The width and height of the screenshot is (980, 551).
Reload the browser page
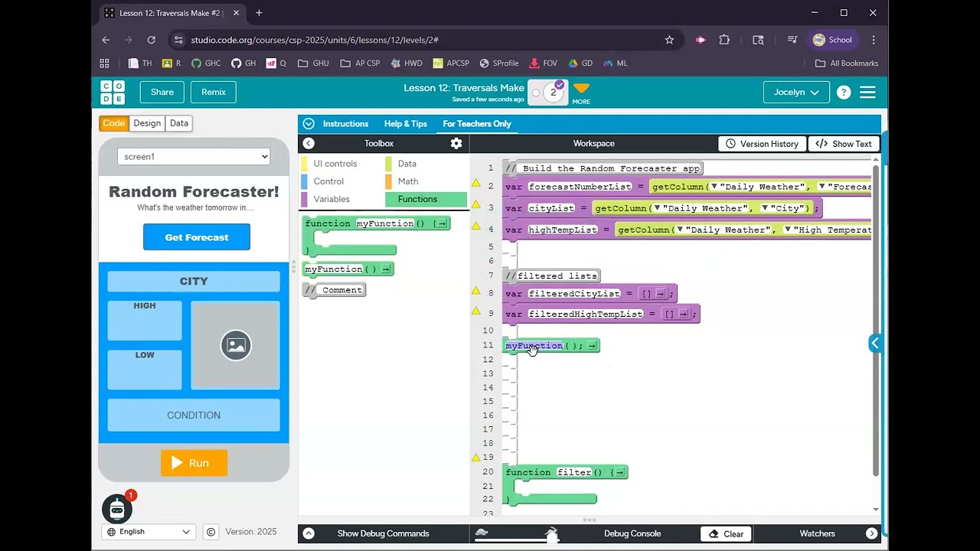[152, 40]
